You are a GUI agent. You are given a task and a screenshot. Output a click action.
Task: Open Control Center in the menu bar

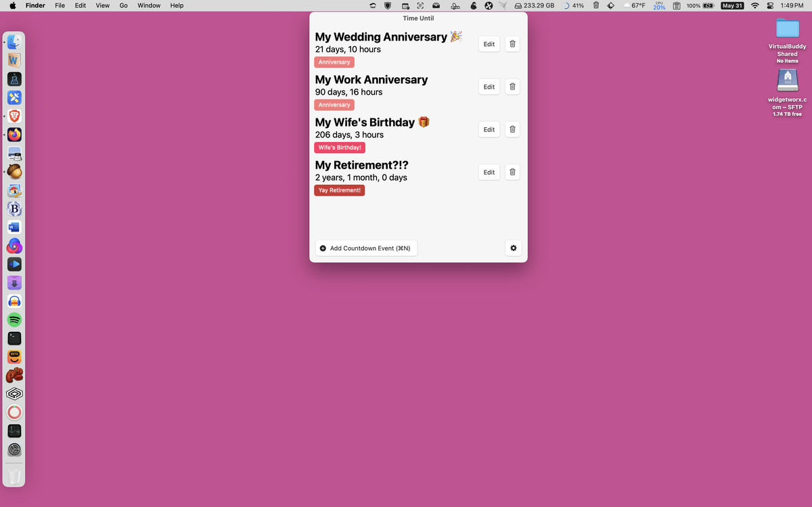770,5
